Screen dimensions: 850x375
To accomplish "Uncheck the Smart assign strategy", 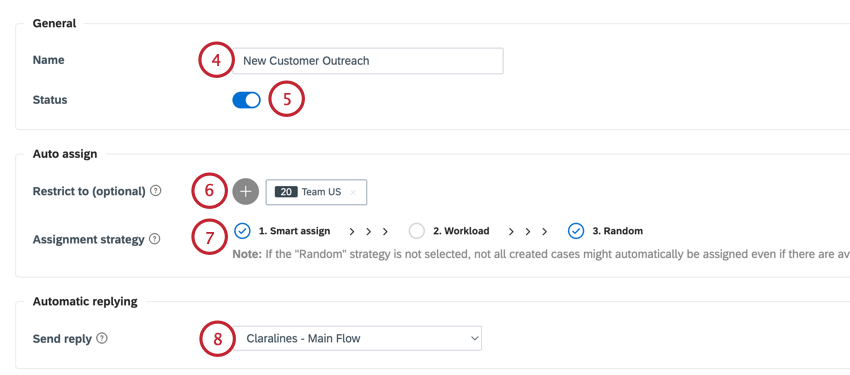I will point(242,231).
